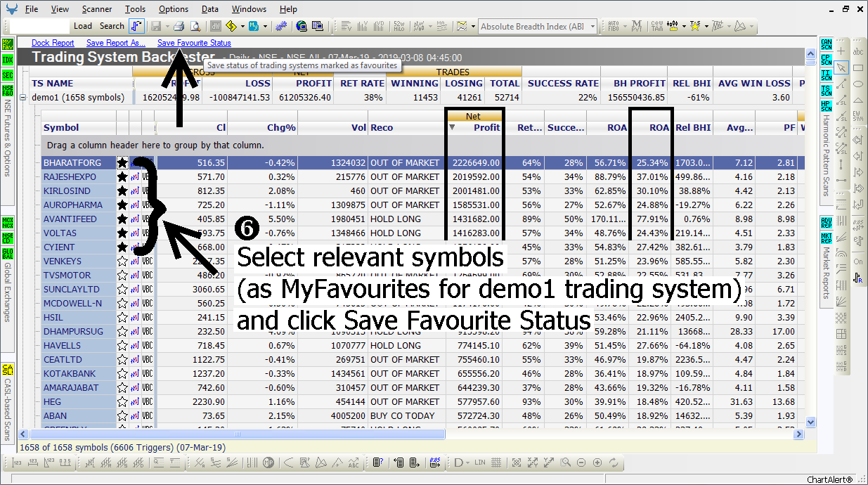868x485 pixels.
Task: Open the D timeframe dropdown in bottom toolbar
Action: tap(467, 463)
